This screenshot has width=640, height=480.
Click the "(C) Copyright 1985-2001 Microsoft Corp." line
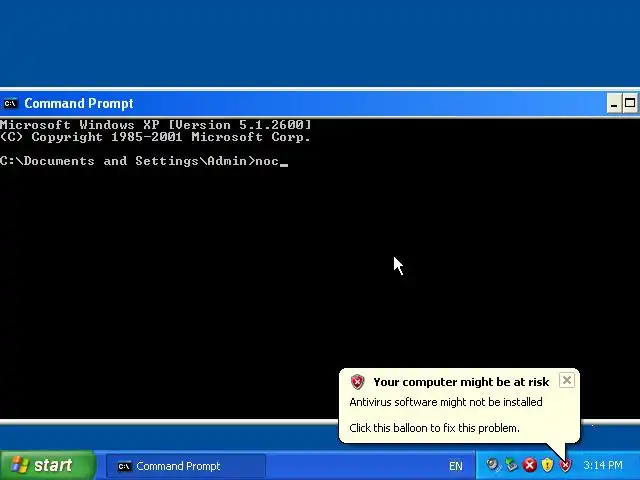coord(156,137)
